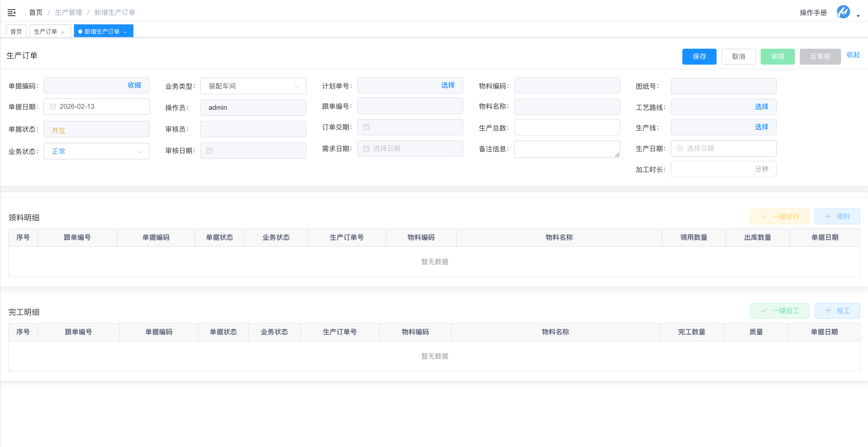
Task: Click calendar icon in 审核日期 field
Action: (209, 150)
